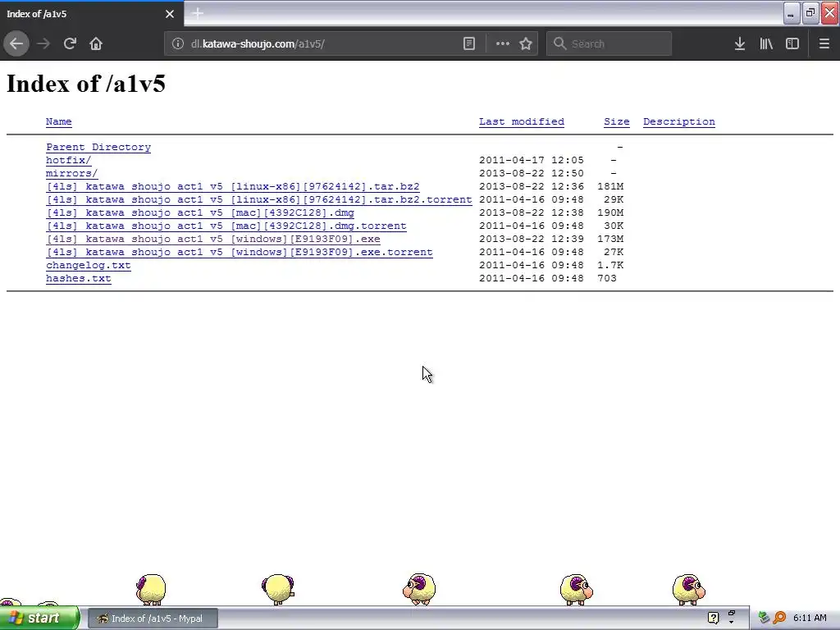Click the 181M size value
840x630 pixels.
tap(610, 186)
